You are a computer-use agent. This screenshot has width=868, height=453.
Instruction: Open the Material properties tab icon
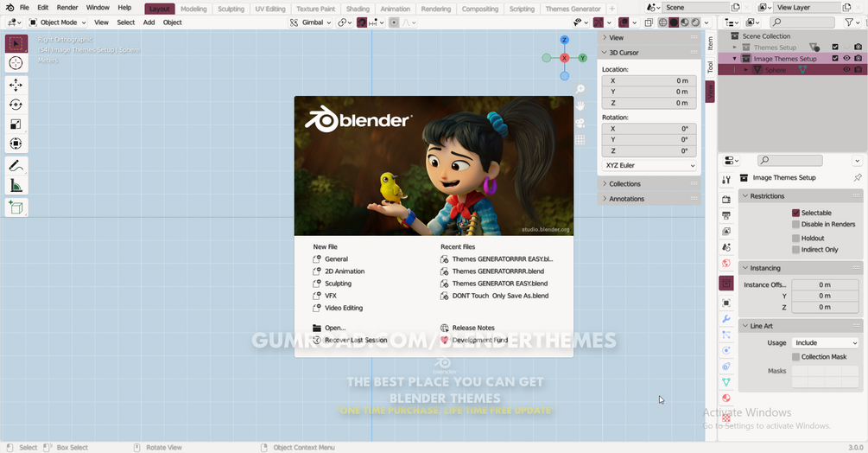(726, 398)
